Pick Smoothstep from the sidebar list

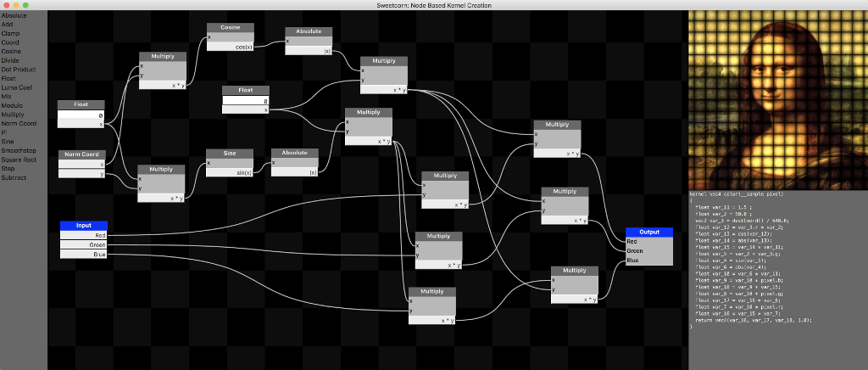(18, 150)
